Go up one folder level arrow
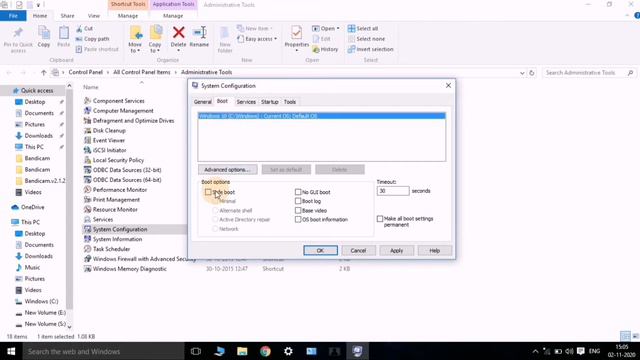Image resolution: width=640 pixels, height=360 pixels. coord(43,73)
